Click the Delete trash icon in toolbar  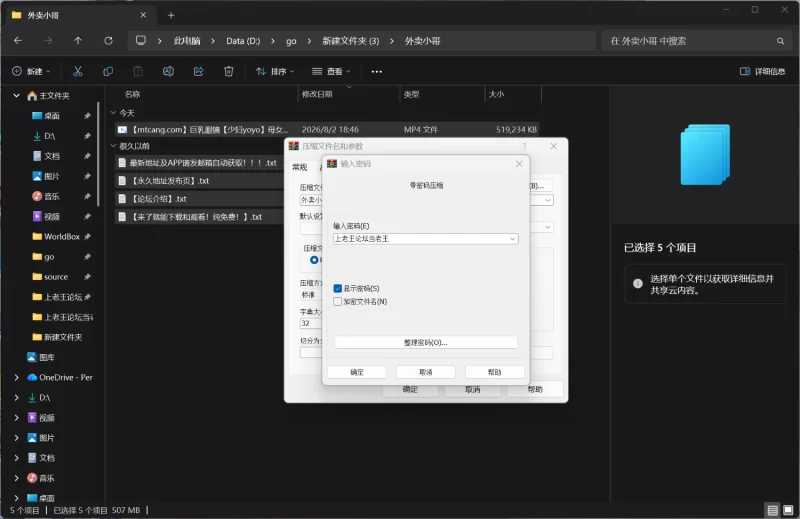pos(229,71)
